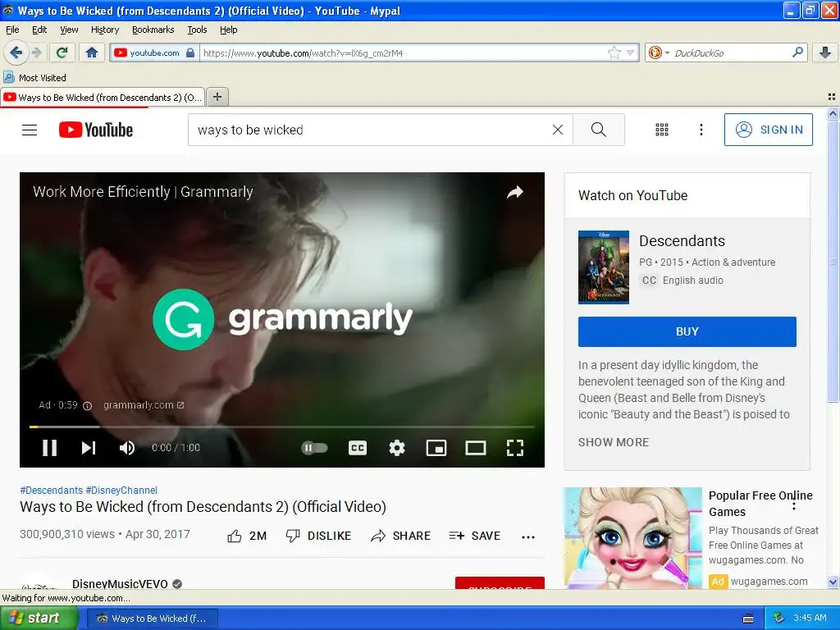
Task: Click the DisneyMusicVEVO channel name
Action: (x=120, y=583)
